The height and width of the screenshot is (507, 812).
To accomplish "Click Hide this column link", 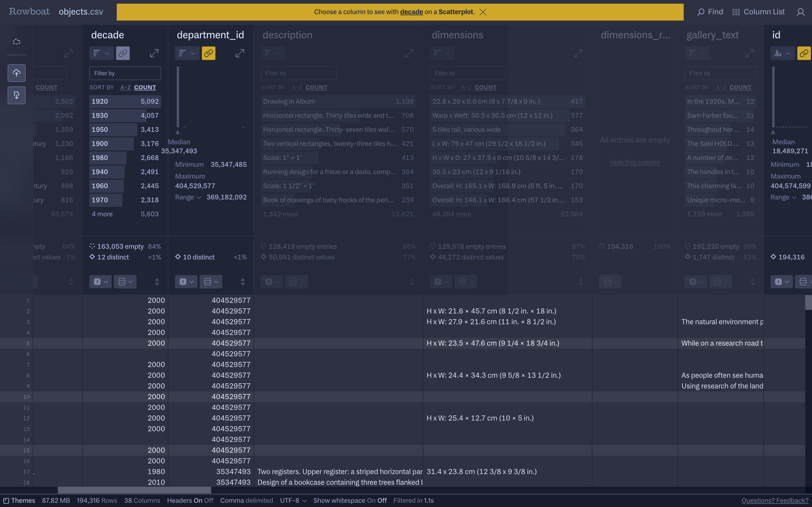I will point(634,162).
